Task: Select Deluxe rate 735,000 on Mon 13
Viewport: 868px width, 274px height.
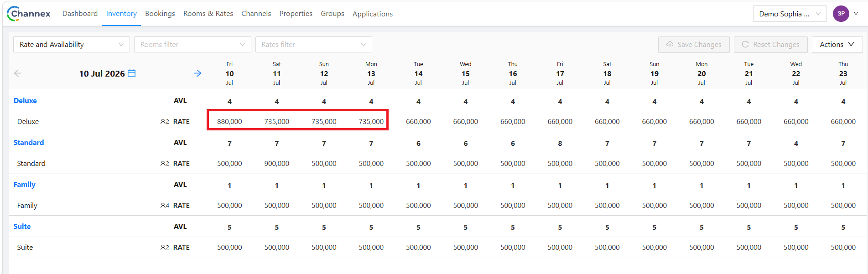Action: (x=371, y=122)
